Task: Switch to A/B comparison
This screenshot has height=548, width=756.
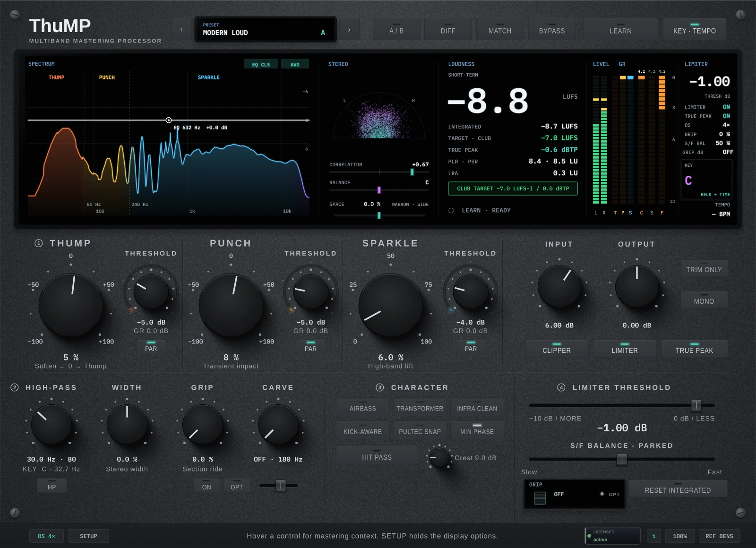Action: (396, 30)
